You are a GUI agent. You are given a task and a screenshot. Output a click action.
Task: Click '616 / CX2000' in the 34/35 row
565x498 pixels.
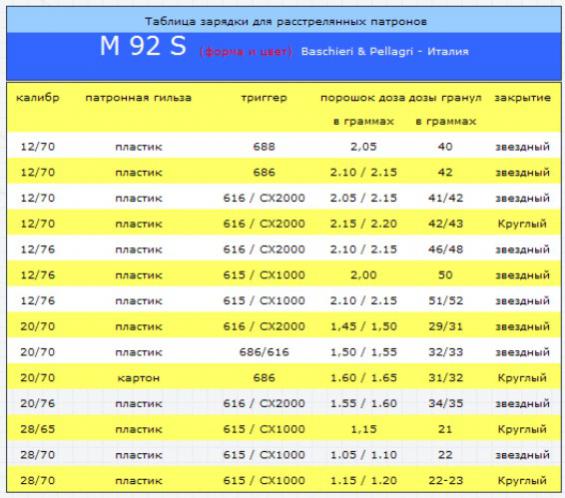[264, 403]
